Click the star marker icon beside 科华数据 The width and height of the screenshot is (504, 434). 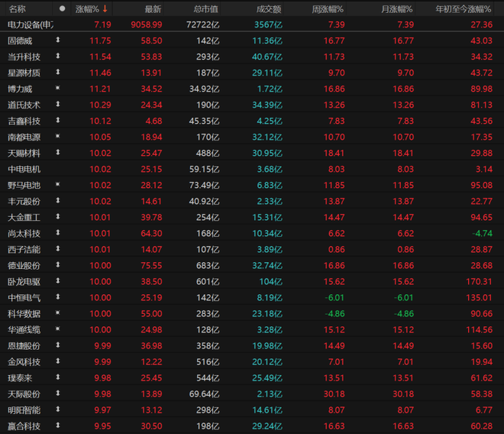tap(58, 313)
